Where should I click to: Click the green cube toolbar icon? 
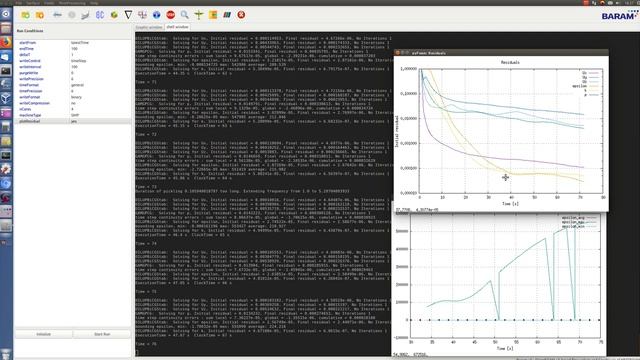114,15
